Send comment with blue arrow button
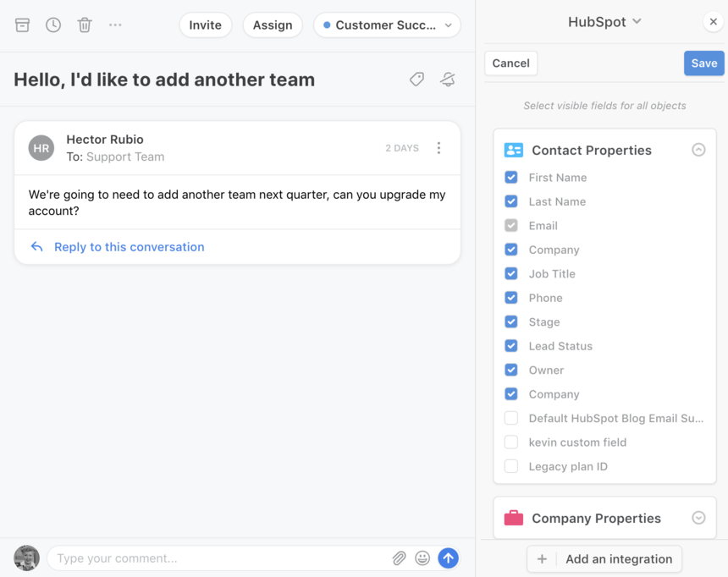728x577 pixels. point(448,558)
